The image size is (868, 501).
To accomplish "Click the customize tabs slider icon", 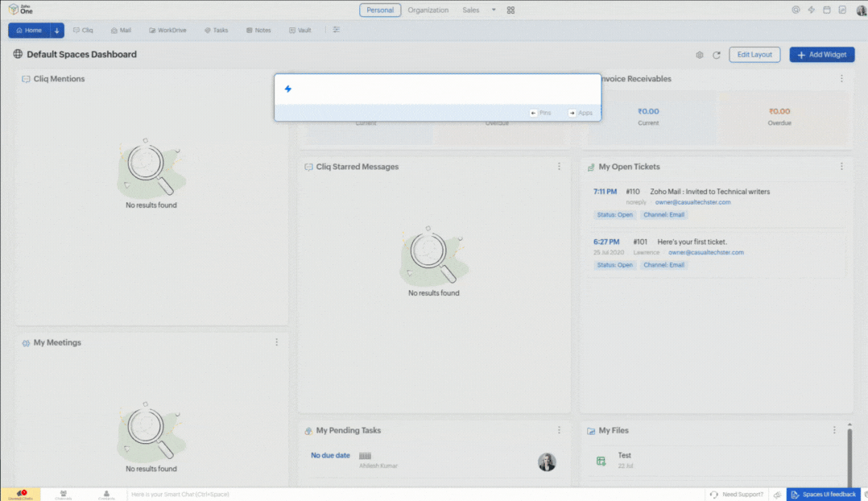I will click(x=337, y=30).
